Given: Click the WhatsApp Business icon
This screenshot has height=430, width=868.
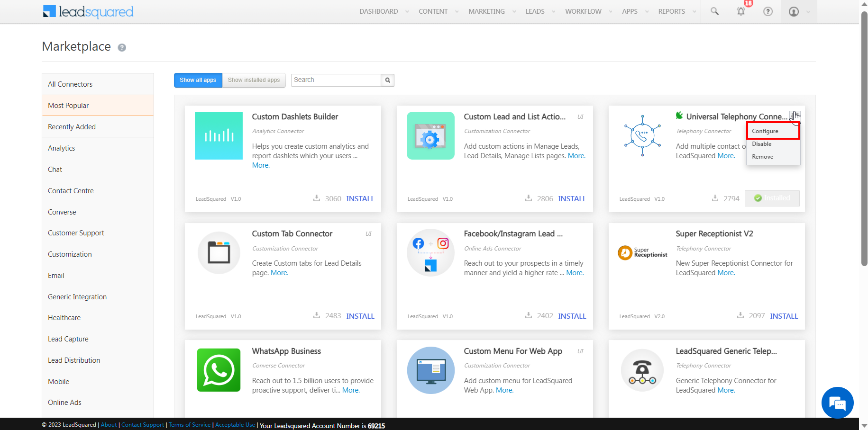Looking at the screenshot, I should click(219, 370).
